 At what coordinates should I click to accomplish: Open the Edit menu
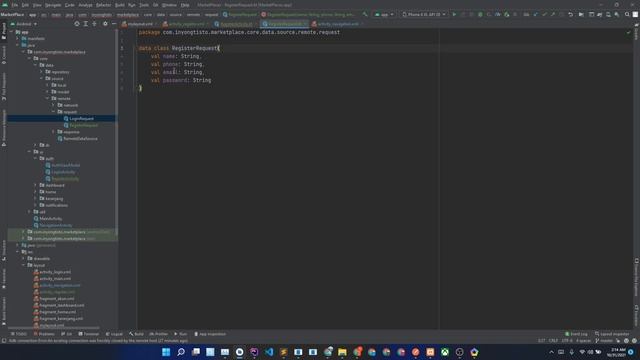(25, 5)
